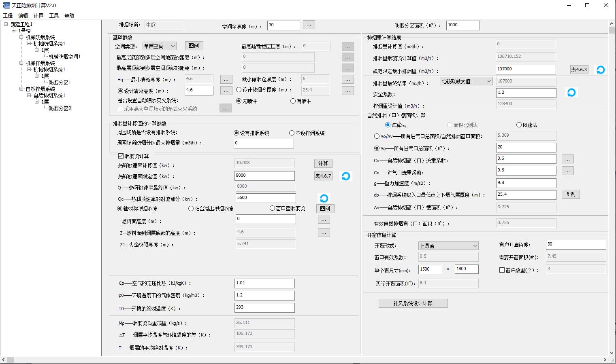The height and width of the screenshot is (364, 616).
Task: Click the 计算 button for heat release rate
Action: coord(323,163)
